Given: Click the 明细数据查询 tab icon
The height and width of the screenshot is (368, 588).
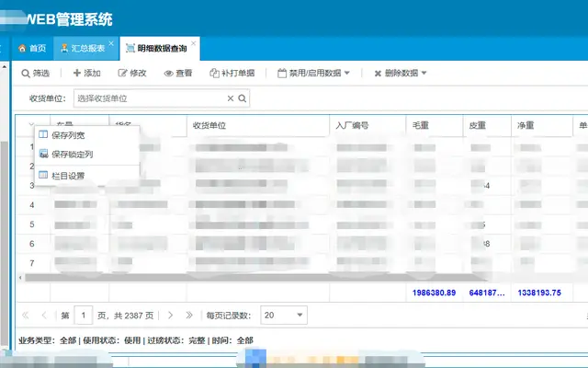Looking at the screenshot, I should tap(130, 48).
